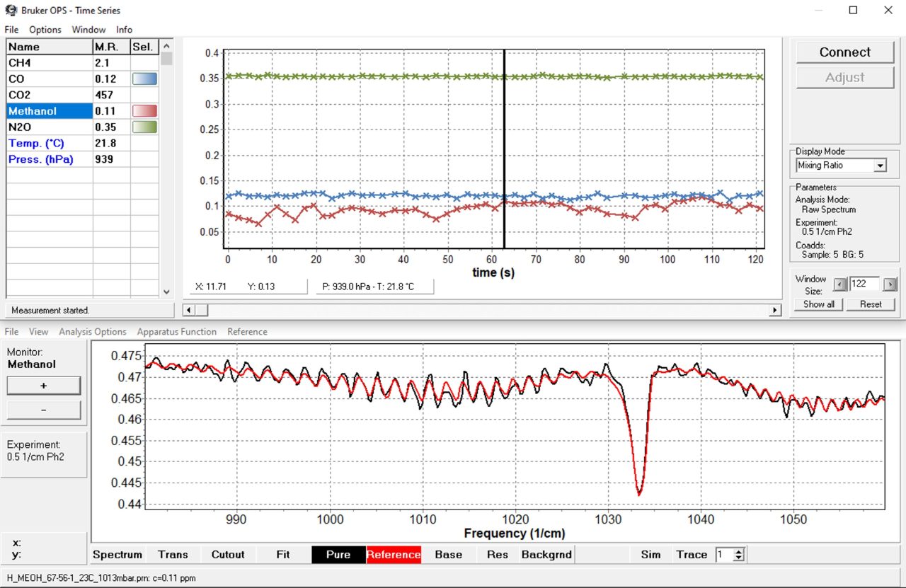Toggle the N2O trace selection swatch
This screenshot has height=588, width=906.
(x=144, y=127)
